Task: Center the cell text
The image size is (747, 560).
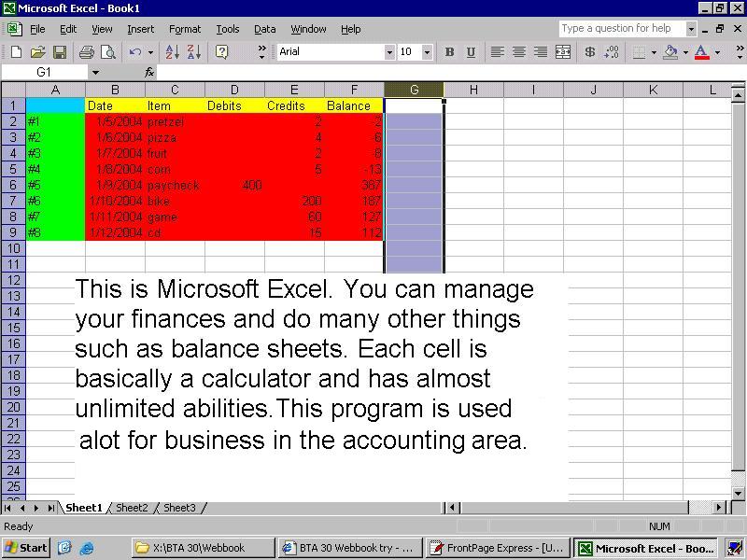Action: [519, 52]
